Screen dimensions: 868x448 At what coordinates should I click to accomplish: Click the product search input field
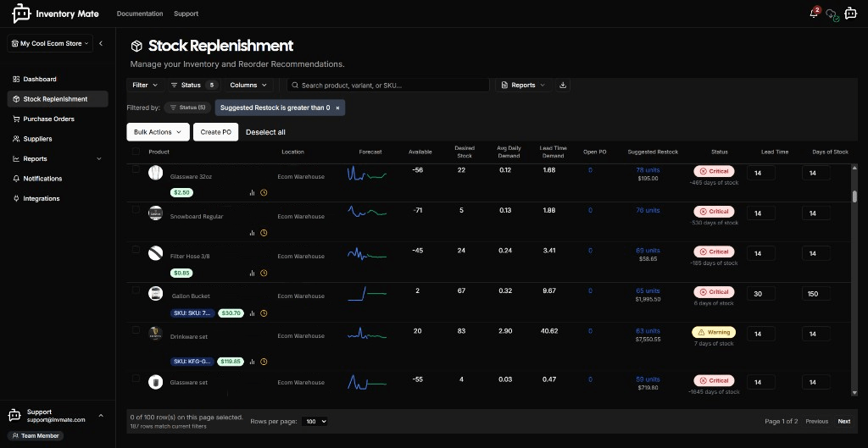coord(390,86)
